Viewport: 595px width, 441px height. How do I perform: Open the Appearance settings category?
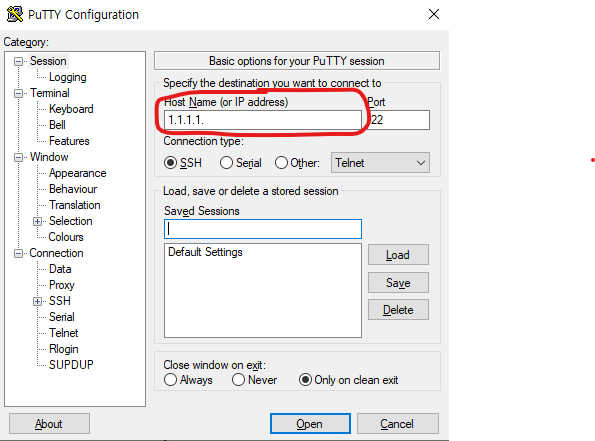click(77, 173)
